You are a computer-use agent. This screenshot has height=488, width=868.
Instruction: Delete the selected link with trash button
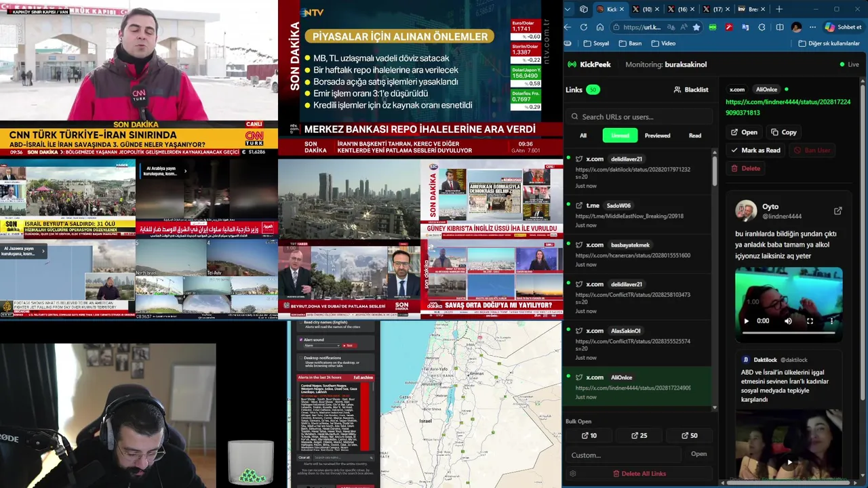point(745,168)
